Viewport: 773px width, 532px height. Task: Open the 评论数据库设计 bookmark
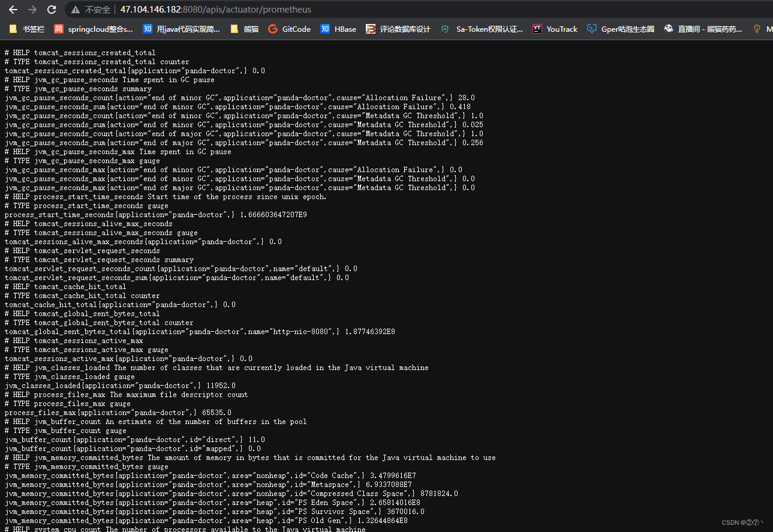[398, 29]
